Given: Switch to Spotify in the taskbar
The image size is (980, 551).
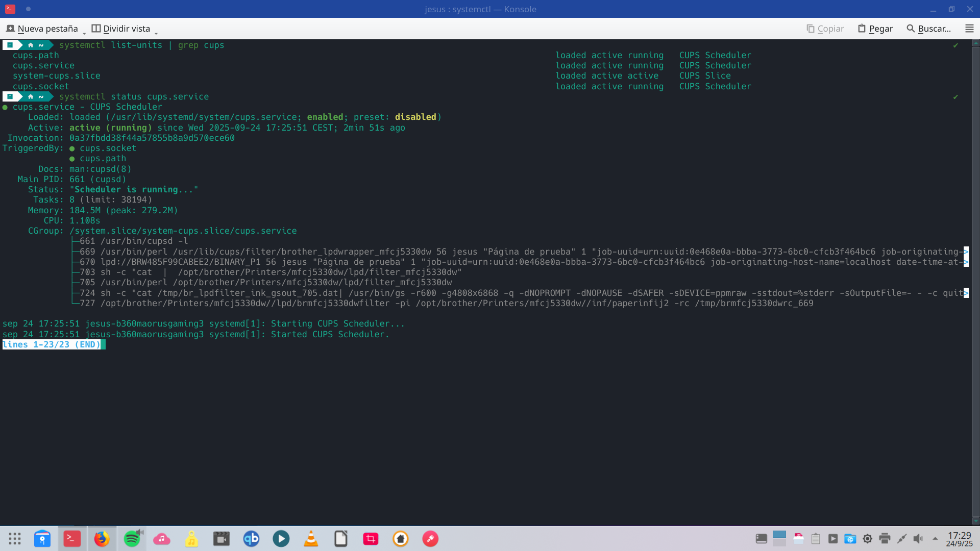Looking at the screenshot, I should click(132, 539).
